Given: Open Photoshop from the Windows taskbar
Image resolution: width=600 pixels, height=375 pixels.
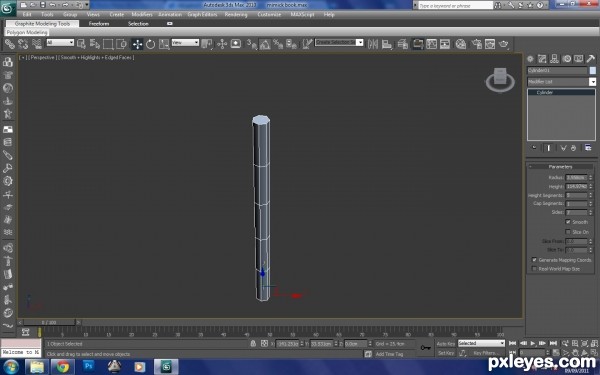Looking at the screenshot, I should pyautogui.click(x=88, y=367).
